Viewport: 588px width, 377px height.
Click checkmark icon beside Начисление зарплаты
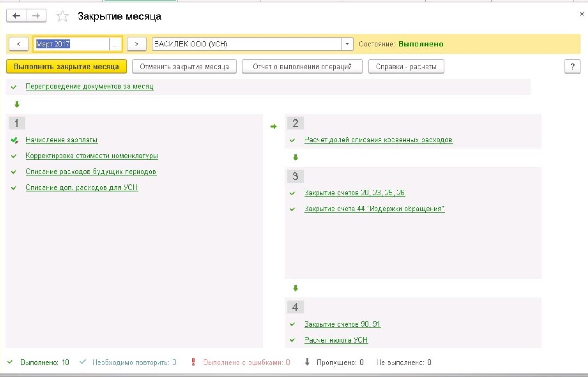point(15,141)
